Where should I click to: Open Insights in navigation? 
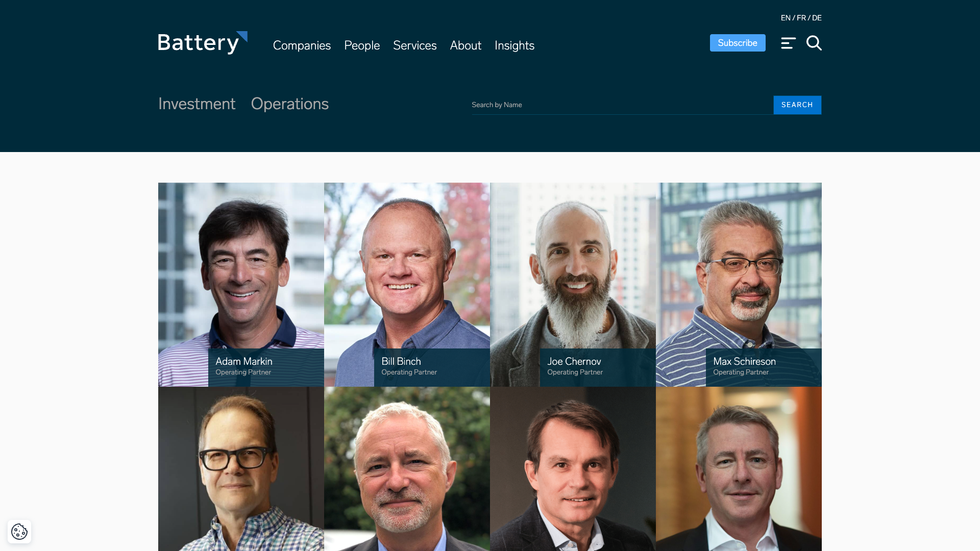coord(514,45)
